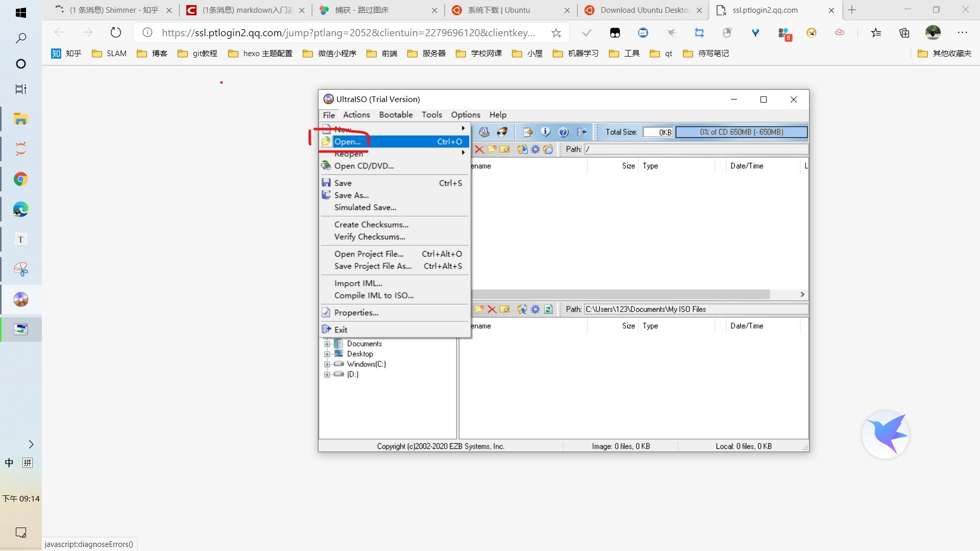Choose Open... from the File menu
The height and width of the screenshot is (551, 980).
coord(394,142)
